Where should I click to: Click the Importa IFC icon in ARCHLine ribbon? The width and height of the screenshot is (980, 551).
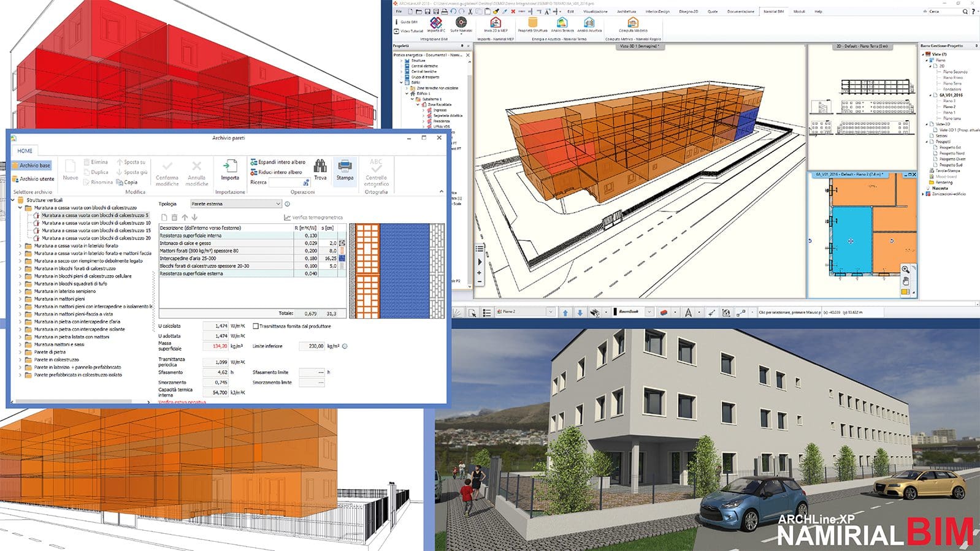tap(436, 23)
